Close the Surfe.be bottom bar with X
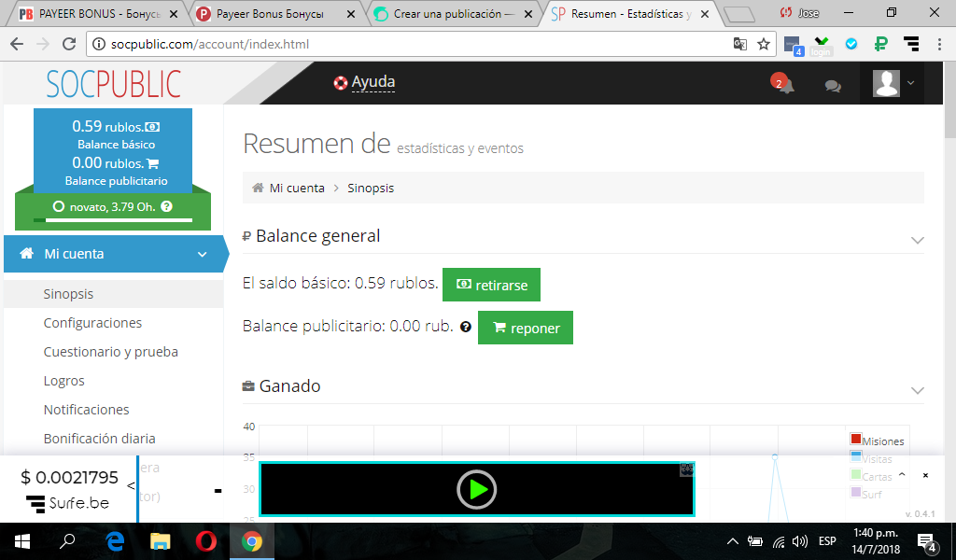The width and height of the screenshot is (956, 560). (925, 475)
